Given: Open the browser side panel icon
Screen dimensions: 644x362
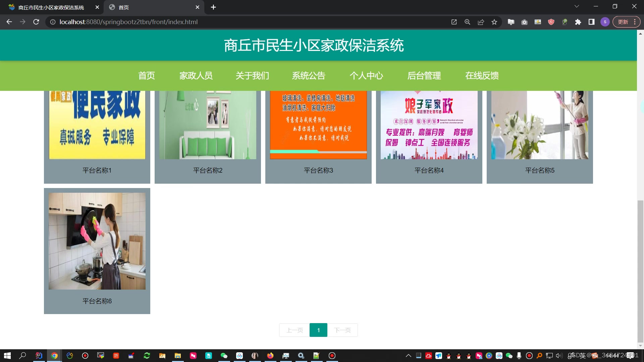Looking at the screenshot, I should [x=591, y=22].
